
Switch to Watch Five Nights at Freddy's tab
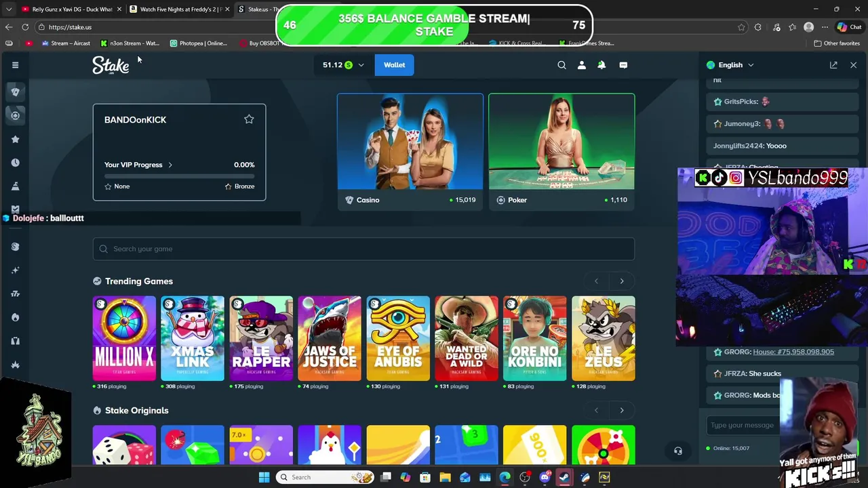pos(180,9)
